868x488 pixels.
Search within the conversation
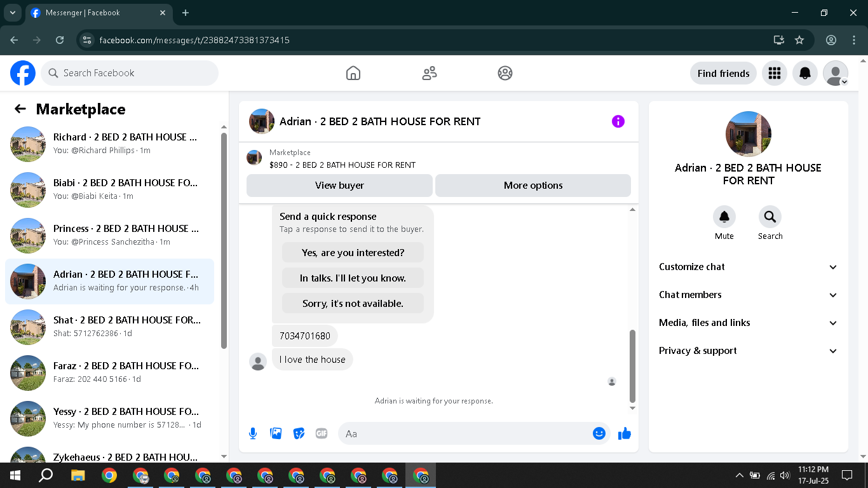pos(770,217)
